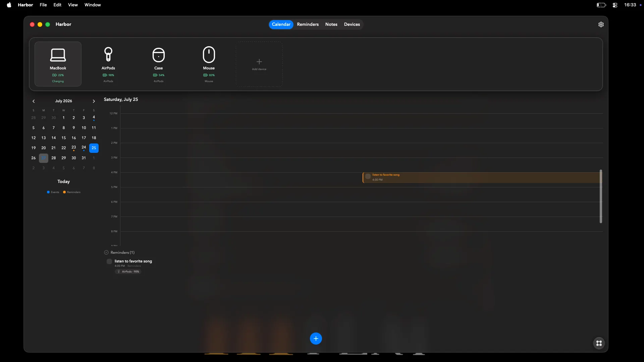
Task: Select July 19 in mini calendar
Action: click(x=34, y=148)
